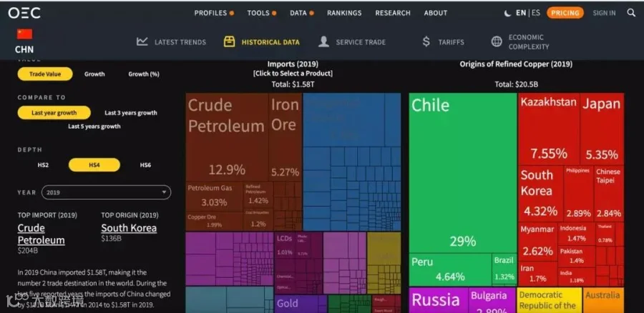The height and width of the screenshot is (313, 644).
Task: Click the Historical Data archive icon
Action: (x=229, y=41)
